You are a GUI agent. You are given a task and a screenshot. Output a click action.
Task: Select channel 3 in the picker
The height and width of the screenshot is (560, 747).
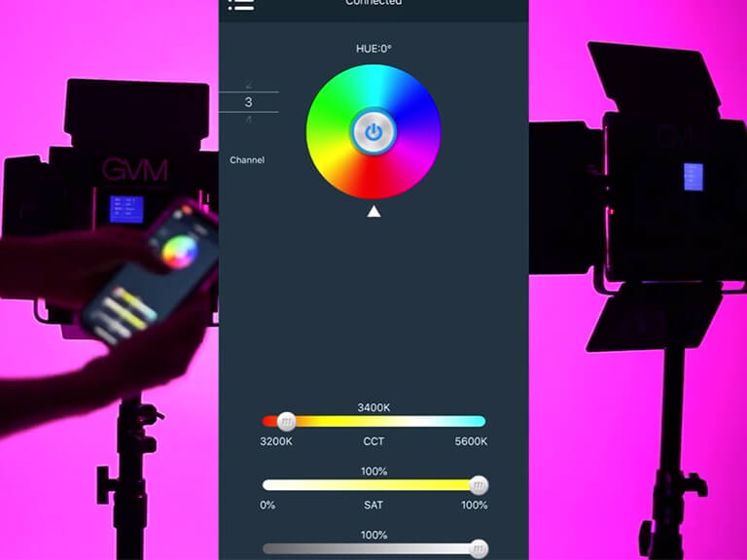tap(248, 102)
